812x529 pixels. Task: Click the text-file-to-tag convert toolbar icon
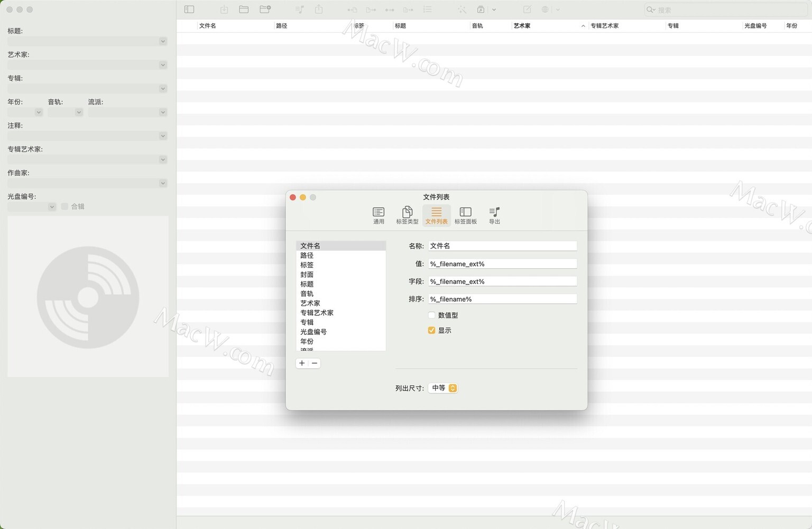(x=408, y=10)
